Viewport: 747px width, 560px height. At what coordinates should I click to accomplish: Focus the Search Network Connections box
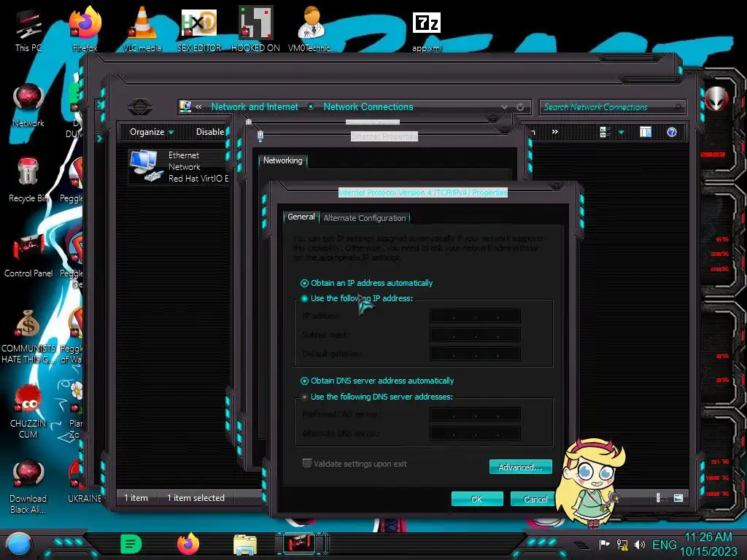[x=612, y=107]
